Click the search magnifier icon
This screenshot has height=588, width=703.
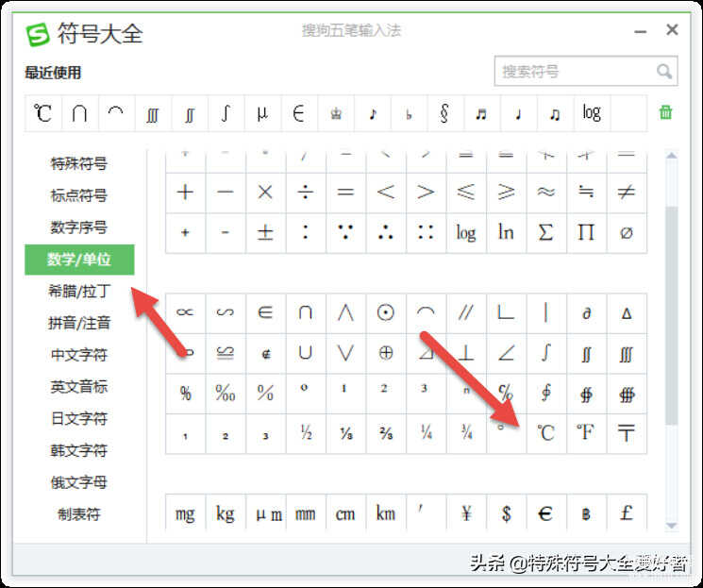[664, 72]
